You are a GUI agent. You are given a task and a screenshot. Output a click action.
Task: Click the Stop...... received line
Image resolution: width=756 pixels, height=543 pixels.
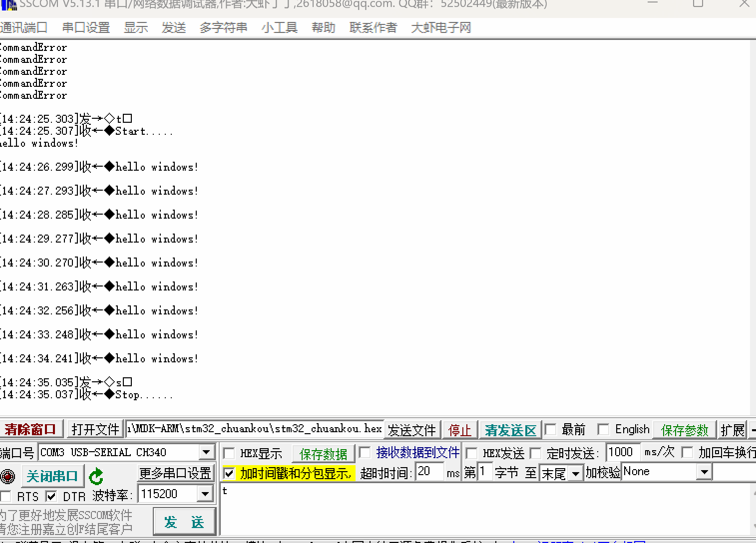(87, 395)
